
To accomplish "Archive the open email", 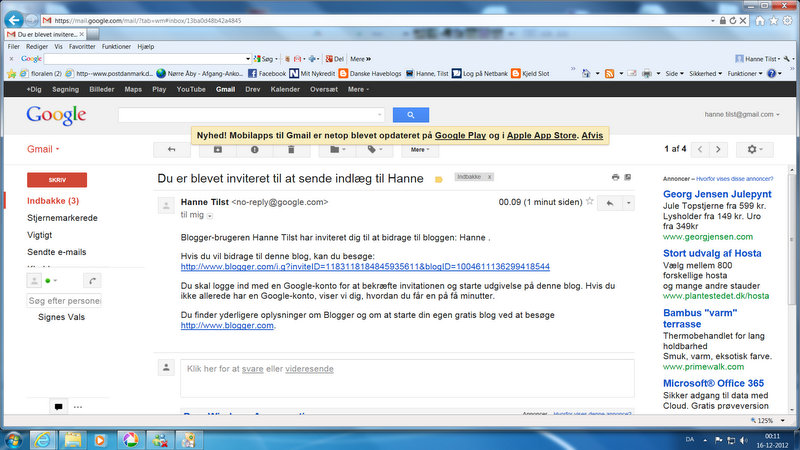I will point(218,149).
